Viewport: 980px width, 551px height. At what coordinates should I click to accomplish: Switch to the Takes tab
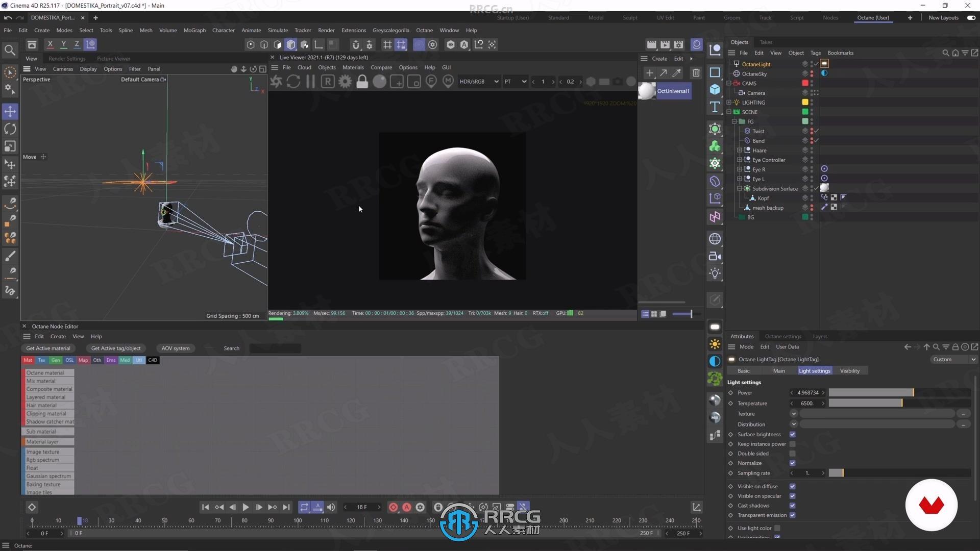(x=766, y=42)
